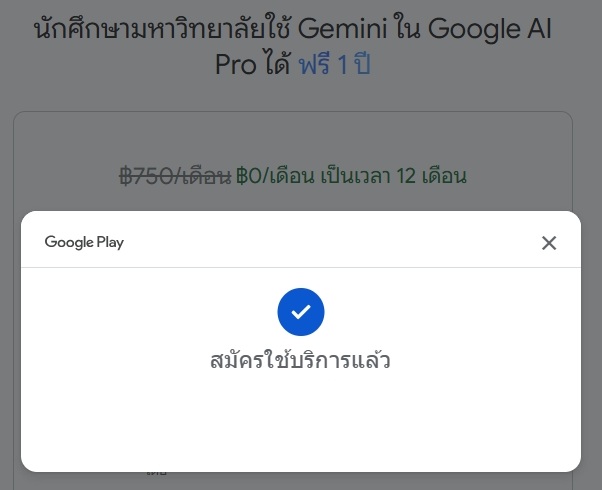Select the green ฿0/เดือน price text
The width and height of the screenshot is (602, 490).
[275, 177]
